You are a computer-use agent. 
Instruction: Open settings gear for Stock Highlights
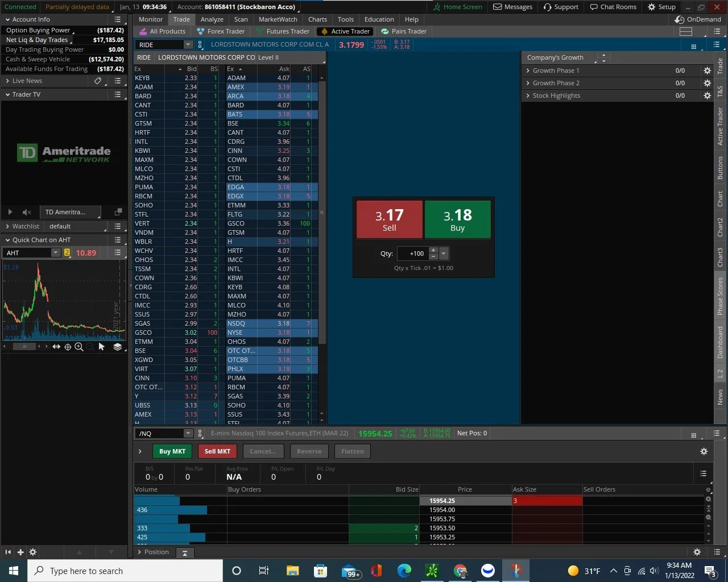pos(707,95)
